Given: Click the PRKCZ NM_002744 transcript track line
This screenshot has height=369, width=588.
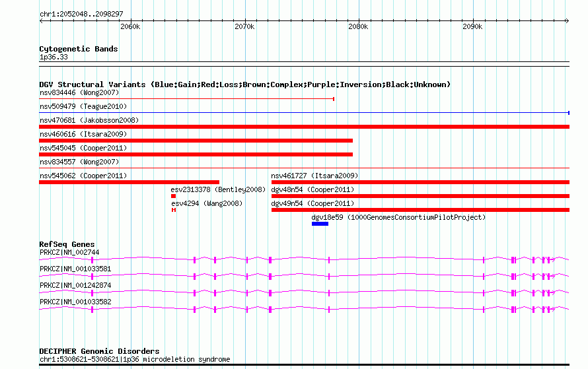Looking at the screenshot, I should click(x=304, y=259).
